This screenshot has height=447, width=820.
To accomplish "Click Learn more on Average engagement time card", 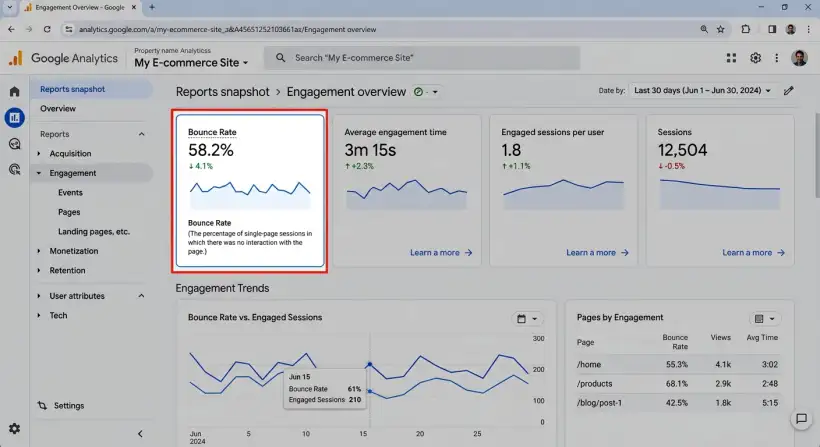I will (441, 253).
